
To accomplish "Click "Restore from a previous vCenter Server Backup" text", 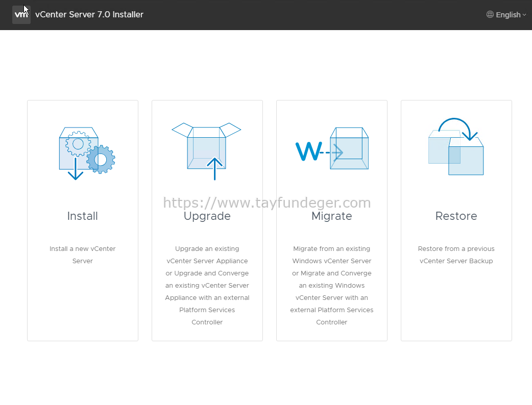I will pos(456,255).
